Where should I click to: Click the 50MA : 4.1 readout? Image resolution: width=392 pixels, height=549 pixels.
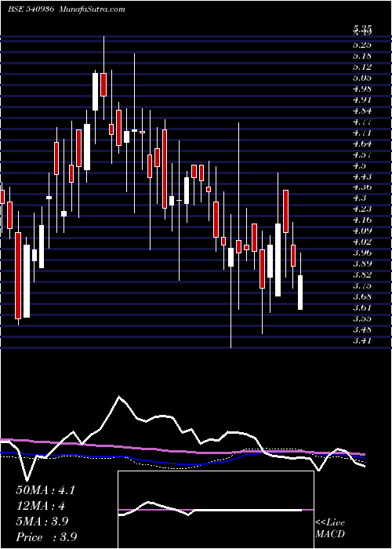[45, 490]
